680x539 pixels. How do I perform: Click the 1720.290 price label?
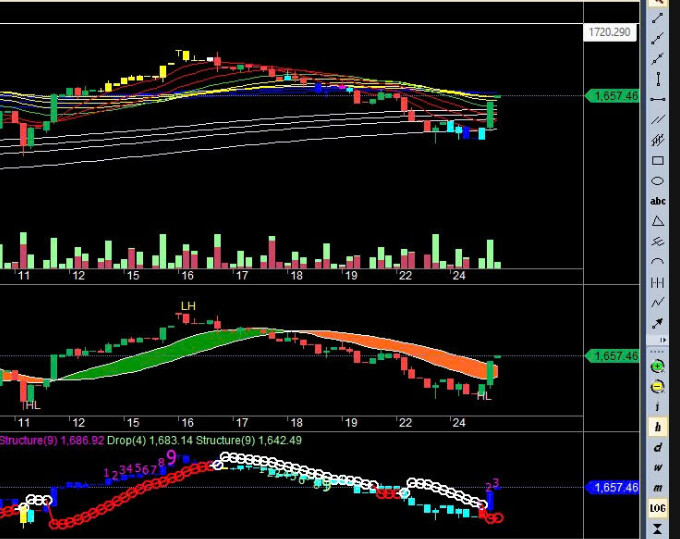[610, 32]
